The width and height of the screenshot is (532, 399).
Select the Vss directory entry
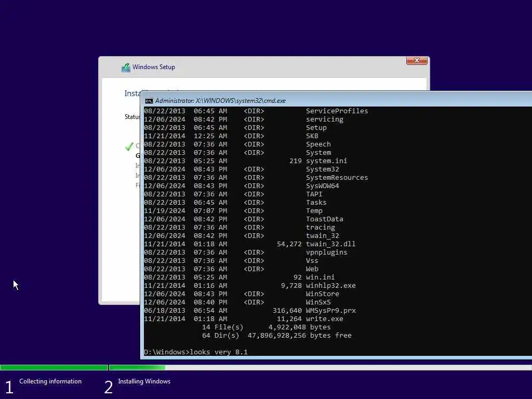(x=231, y=261)
